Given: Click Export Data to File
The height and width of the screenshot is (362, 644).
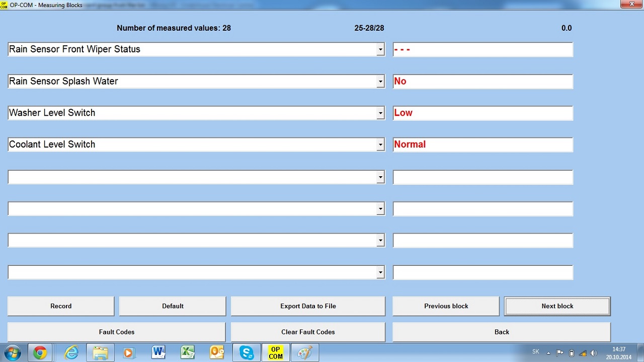Looking at the screenshot, I should [x=308, y=306].
